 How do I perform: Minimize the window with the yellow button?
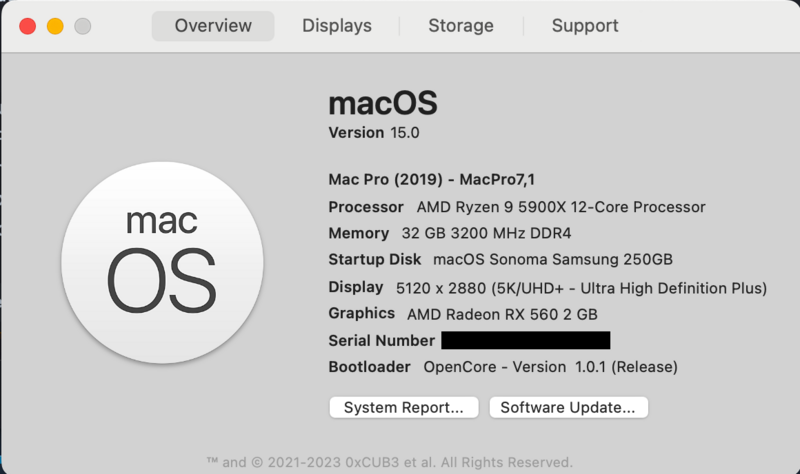coord(55,26)
